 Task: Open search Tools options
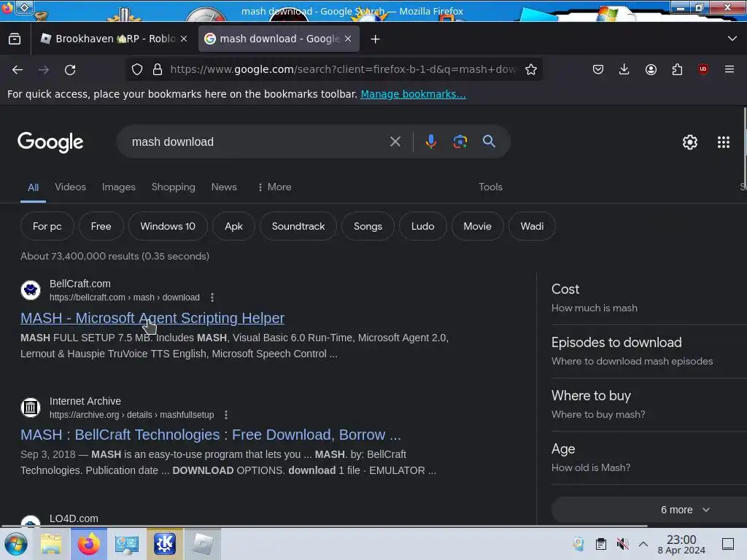490,187
